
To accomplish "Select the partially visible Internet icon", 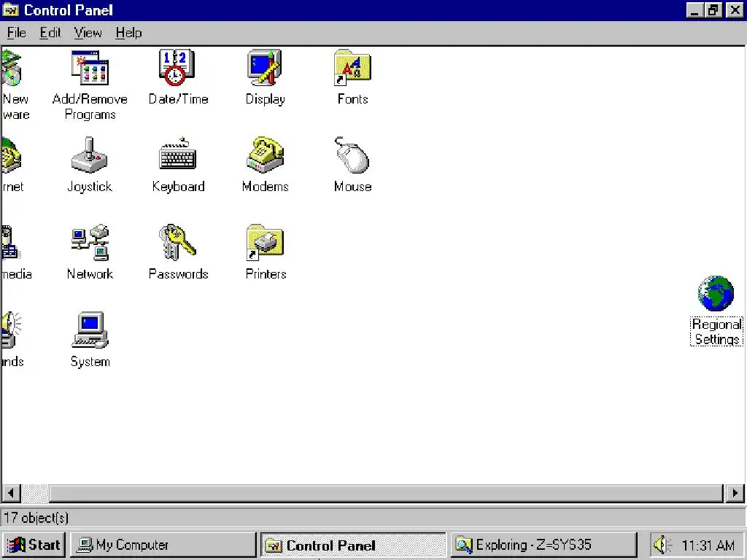I will coord(12,155).
